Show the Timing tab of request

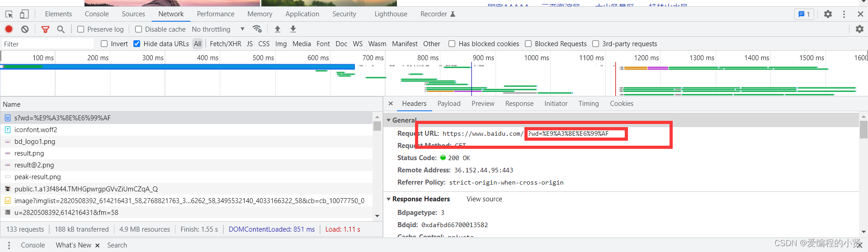point(589,104)
